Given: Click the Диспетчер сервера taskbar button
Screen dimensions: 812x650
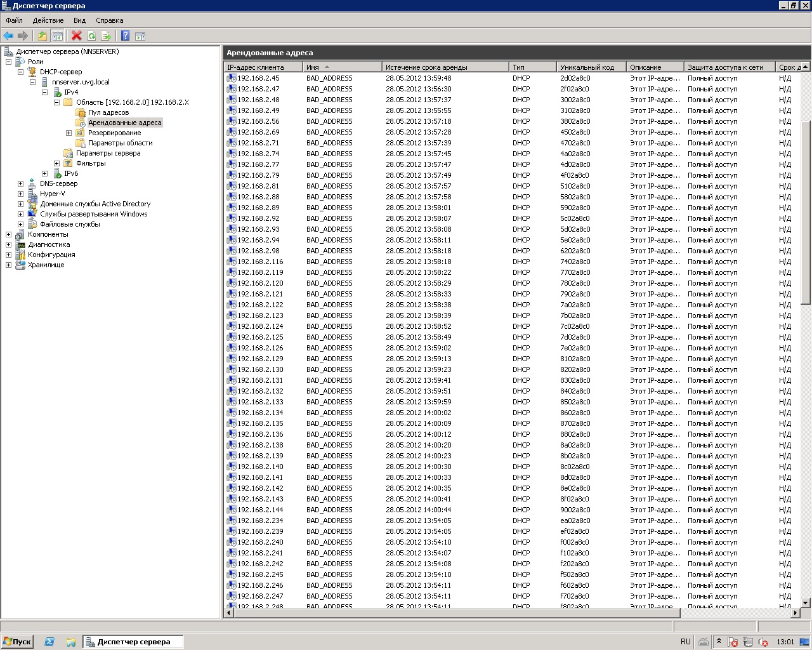Looking at the screenshot, I should point(133,642).
